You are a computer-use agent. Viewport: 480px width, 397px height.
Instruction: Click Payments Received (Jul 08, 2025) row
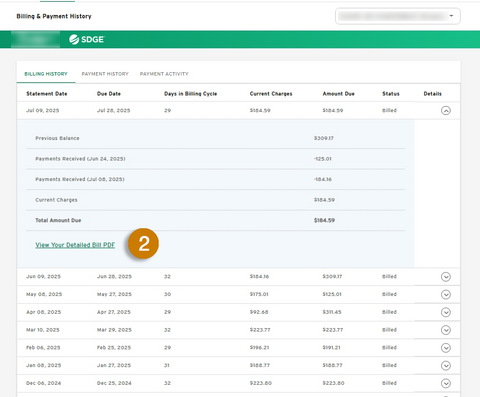(215, 179)
